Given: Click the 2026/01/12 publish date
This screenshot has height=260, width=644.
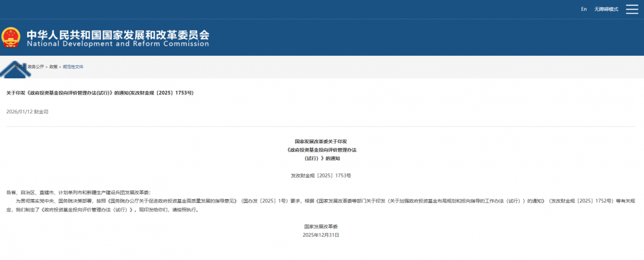Looking at the screenshot, I should click(19, 112).
